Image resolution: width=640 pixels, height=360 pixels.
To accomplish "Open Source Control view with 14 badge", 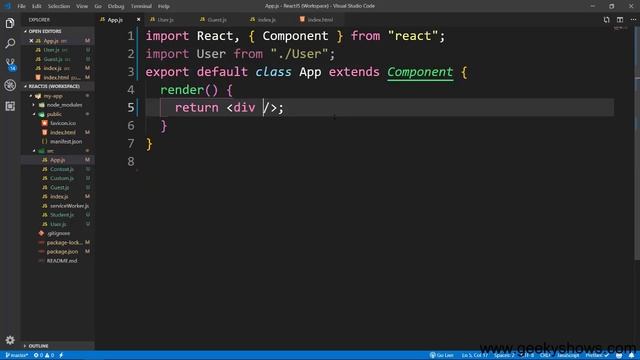I will [x=10, y=64].
